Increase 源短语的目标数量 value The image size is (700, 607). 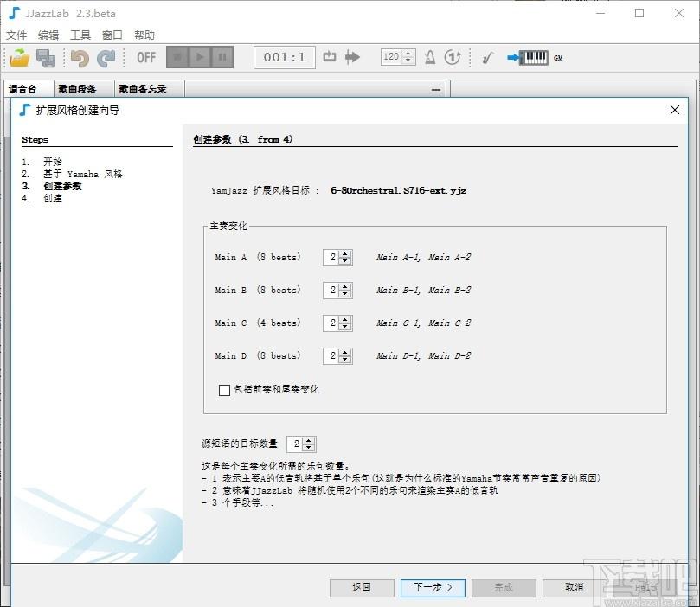pos(309,440)
